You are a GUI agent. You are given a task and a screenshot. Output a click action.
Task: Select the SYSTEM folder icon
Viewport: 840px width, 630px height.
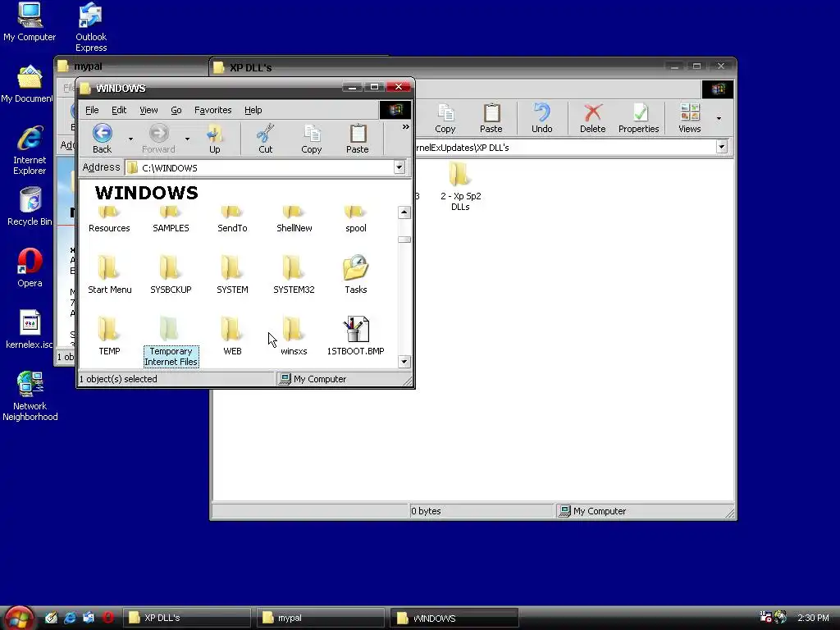231,267
